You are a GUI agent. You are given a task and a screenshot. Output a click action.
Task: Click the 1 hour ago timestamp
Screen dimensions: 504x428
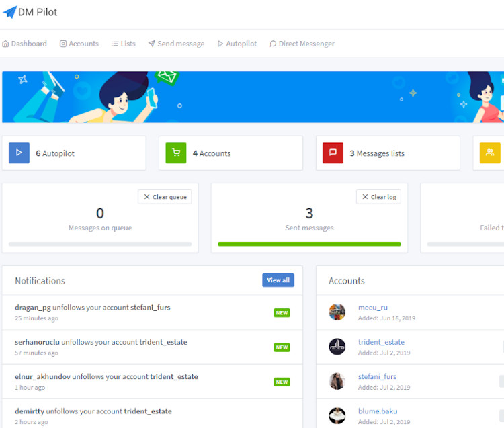click(x=30, y=388)
